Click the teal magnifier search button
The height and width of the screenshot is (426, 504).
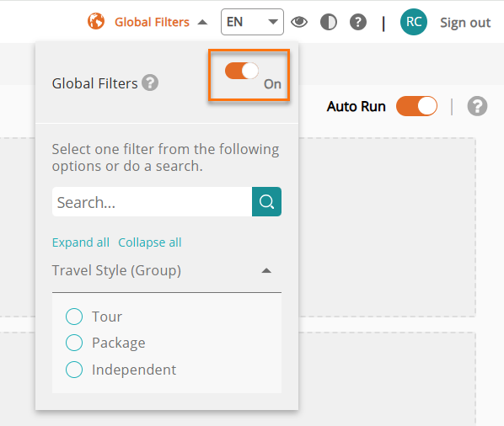point(267,201)
